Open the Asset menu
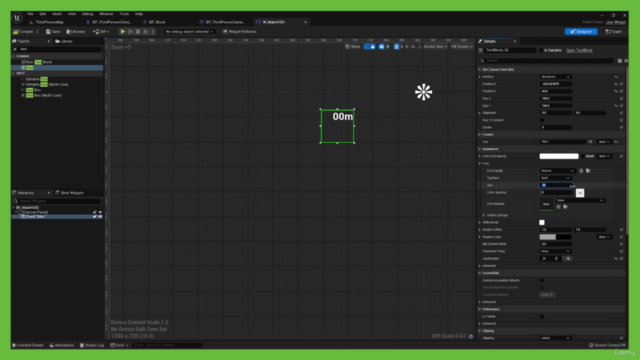 [x=57, y=14]
